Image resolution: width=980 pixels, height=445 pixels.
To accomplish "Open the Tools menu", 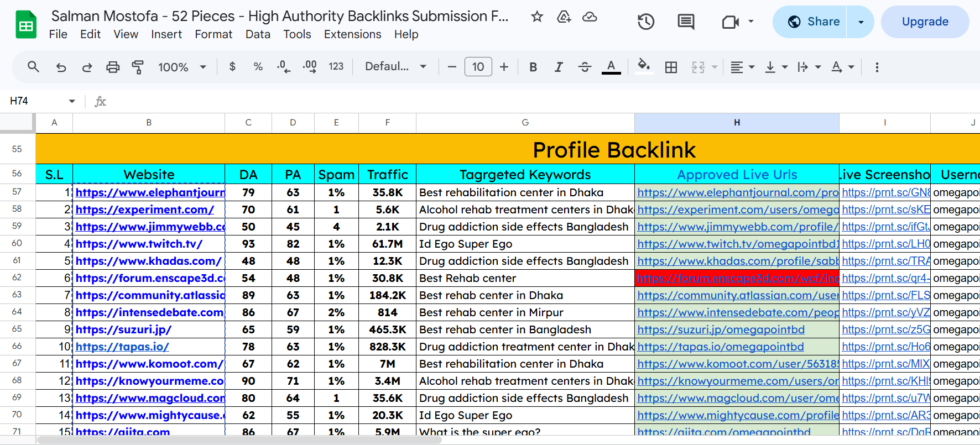I will 298,34.
